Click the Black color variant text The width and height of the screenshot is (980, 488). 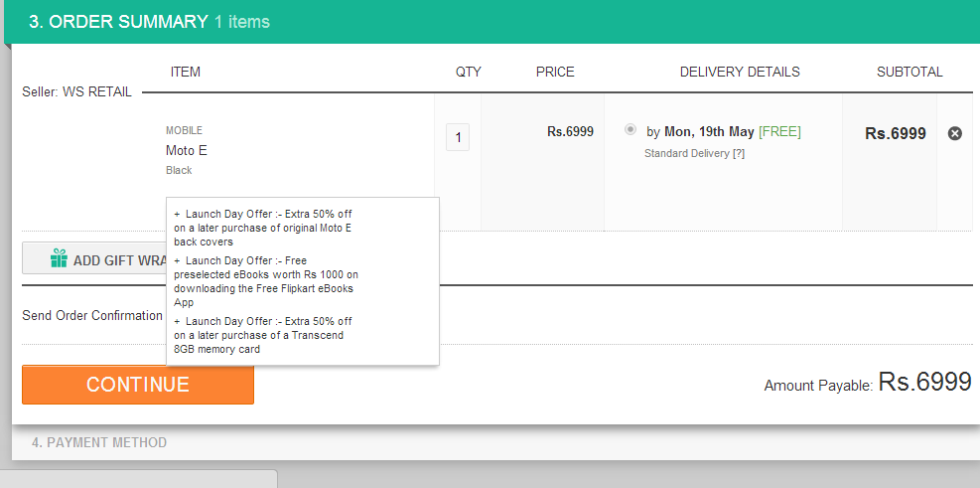pos(179,170)
